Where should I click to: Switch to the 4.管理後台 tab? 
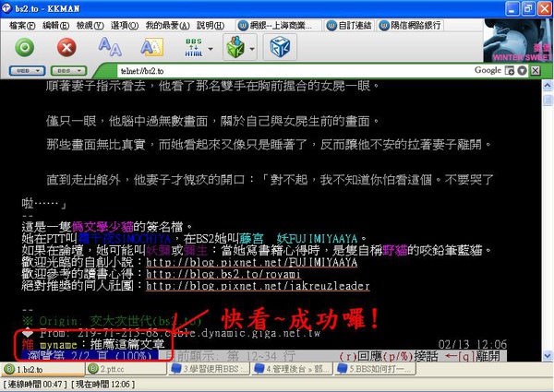coord(293,370)
